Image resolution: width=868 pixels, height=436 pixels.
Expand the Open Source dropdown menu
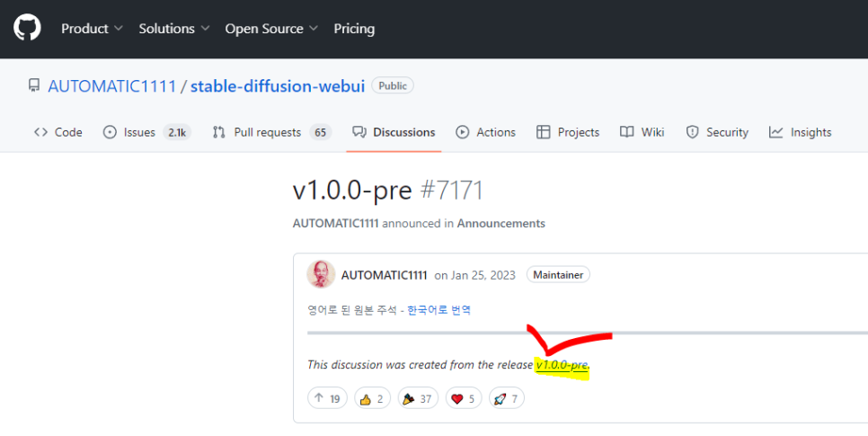271,29
